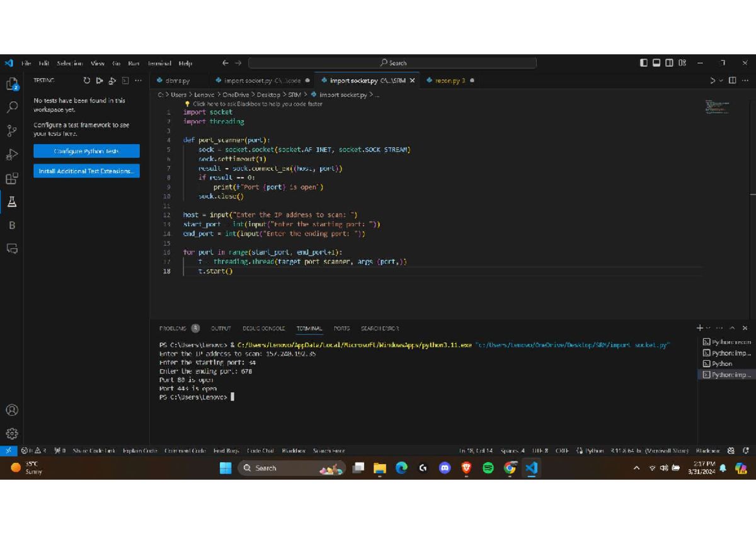Open the Run and Debug view
This screenshot has height=534, width=756.
[x=11, y=154]
